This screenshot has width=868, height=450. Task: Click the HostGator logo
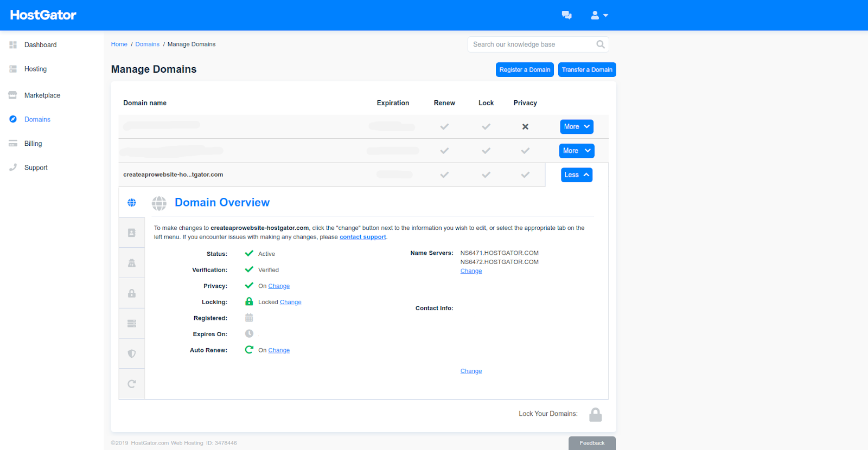pos(43,15)
